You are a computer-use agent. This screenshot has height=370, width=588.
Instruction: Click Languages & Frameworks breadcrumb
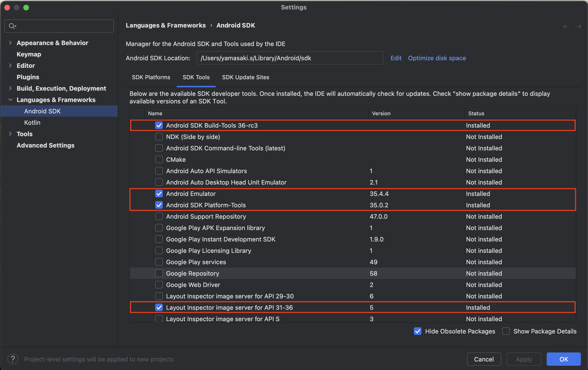(166, 25)
